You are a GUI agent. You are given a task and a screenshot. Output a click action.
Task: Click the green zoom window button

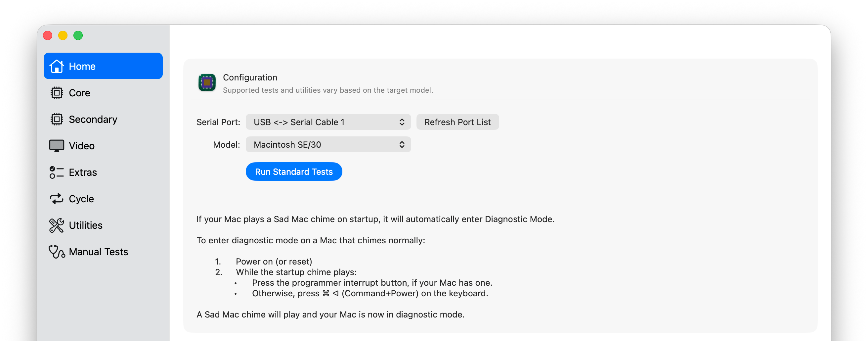pyautogui.click(x=78, y=35)
